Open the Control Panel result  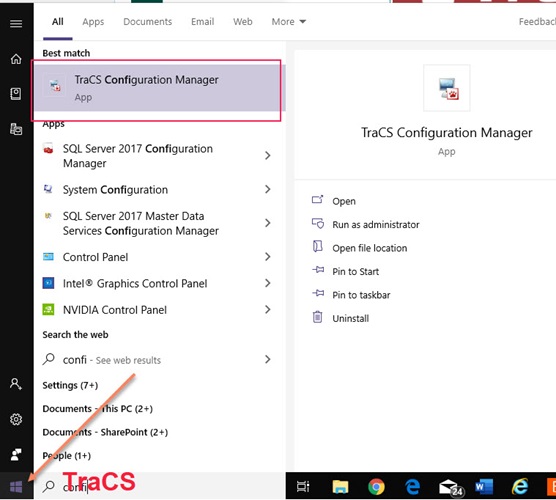tap(160, 257)
